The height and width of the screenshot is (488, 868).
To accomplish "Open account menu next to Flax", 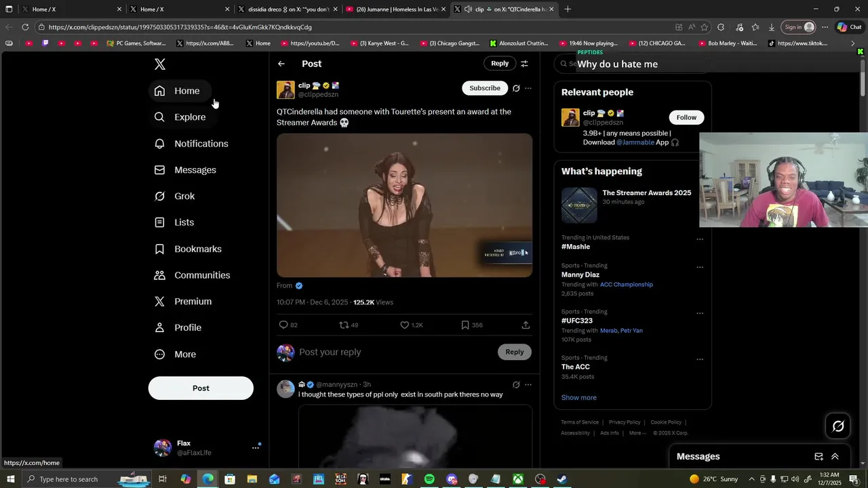I will click(x=256, y=447).
